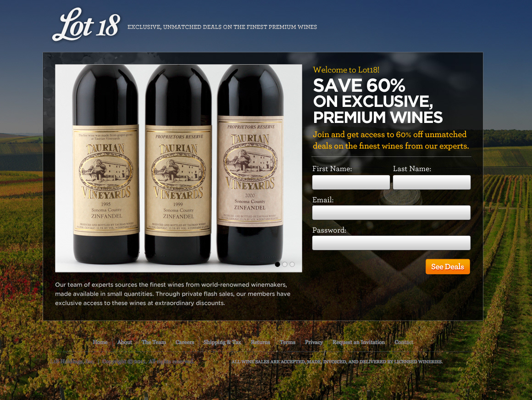Open the Terms footer link
Viewport: 532px width, 400px height.
pos(288,342)
